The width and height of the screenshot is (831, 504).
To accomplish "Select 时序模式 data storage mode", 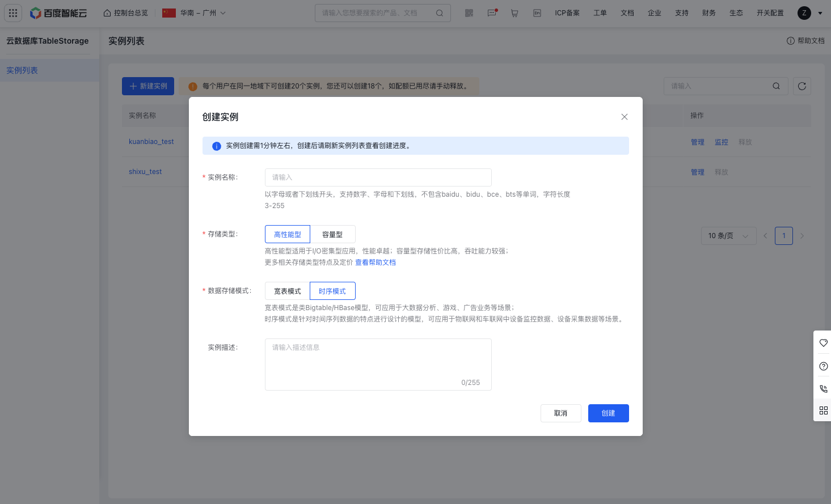I will point(332,291).
